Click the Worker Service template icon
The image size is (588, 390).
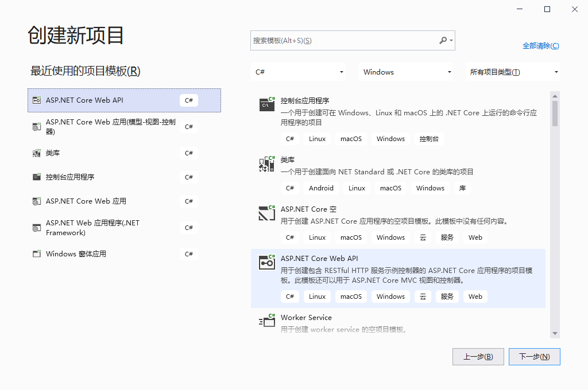(267, 321)
